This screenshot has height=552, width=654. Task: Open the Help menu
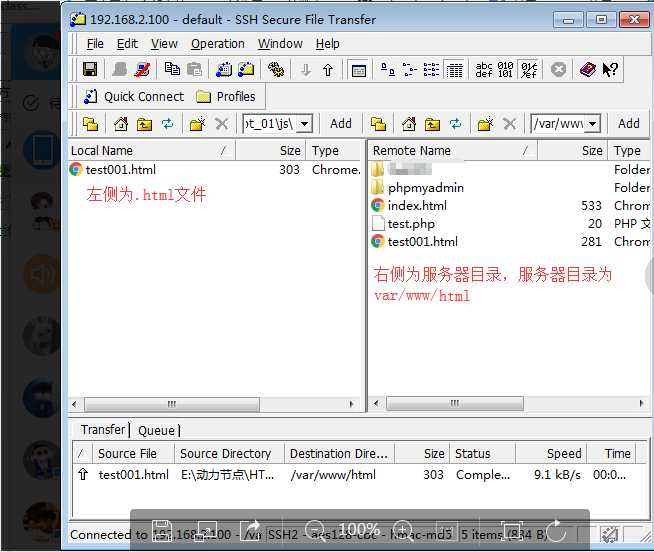327,43
